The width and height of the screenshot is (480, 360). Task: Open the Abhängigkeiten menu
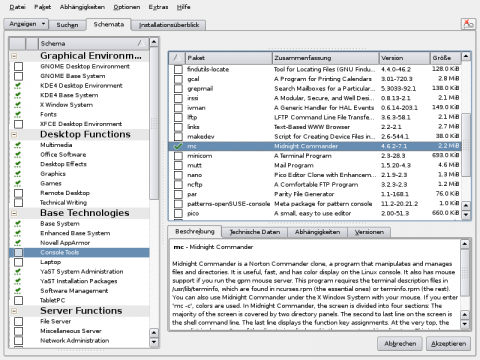point(82,7)
